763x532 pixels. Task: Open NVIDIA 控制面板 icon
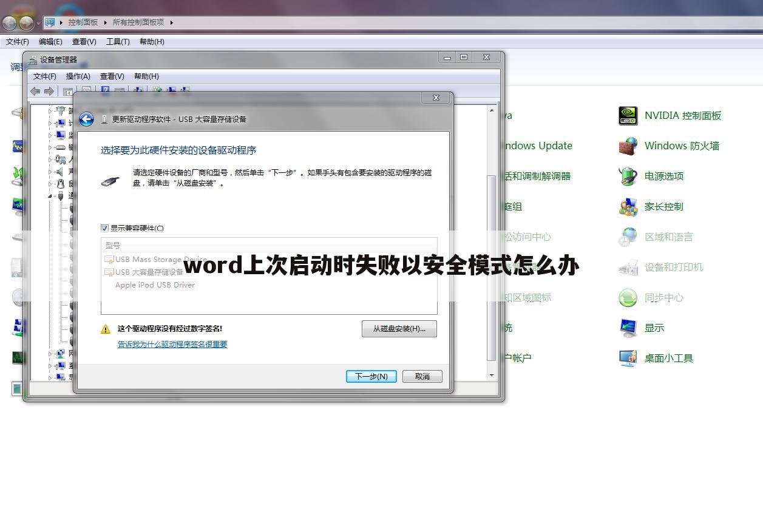[x=628, y=115]
